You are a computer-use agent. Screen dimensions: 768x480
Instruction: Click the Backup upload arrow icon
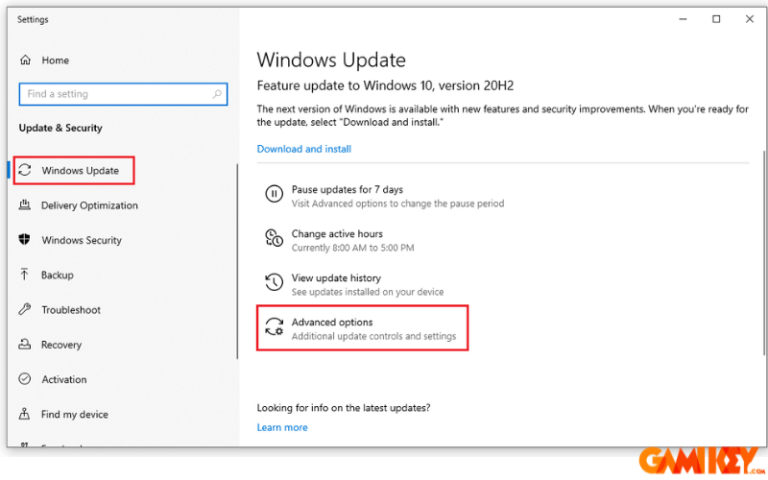coord(24,274)
